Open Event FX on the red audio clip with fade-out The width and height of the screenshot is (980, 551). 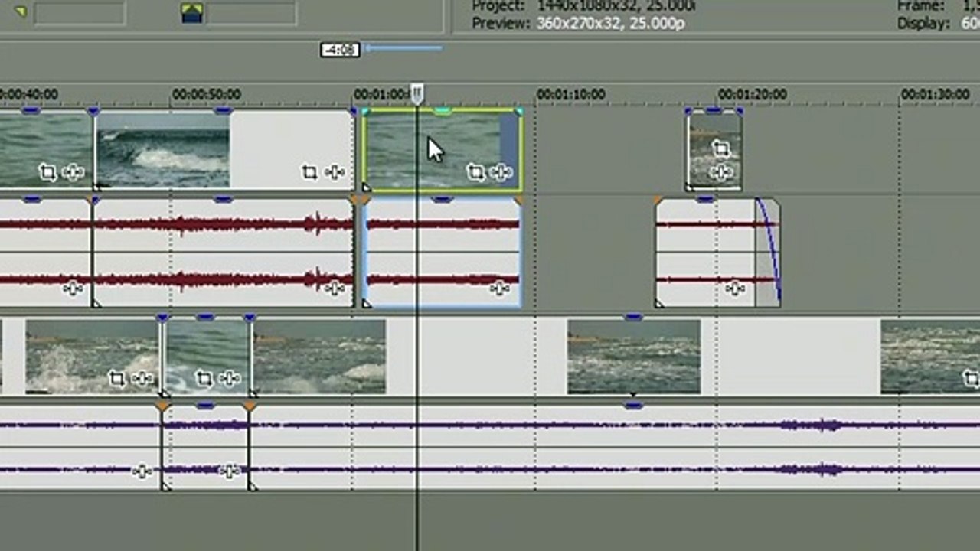tap(735, 289)
